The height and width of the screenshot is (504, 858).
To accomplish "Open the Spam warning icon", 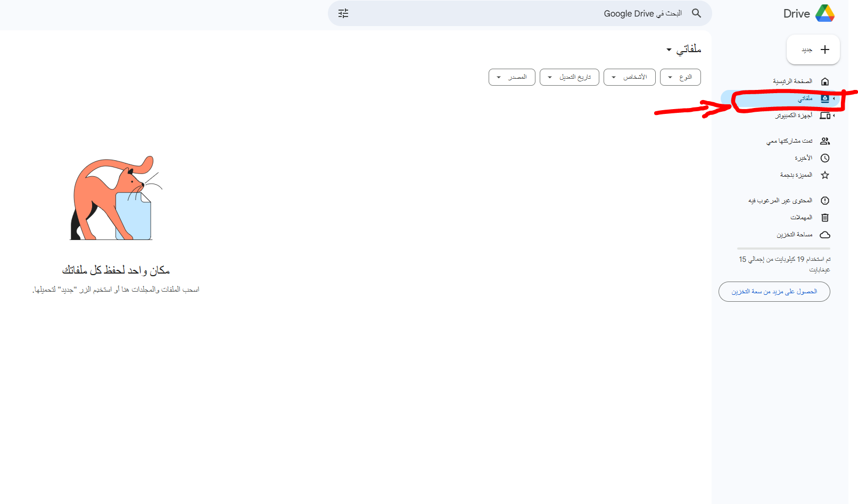I will pos(825,200).
